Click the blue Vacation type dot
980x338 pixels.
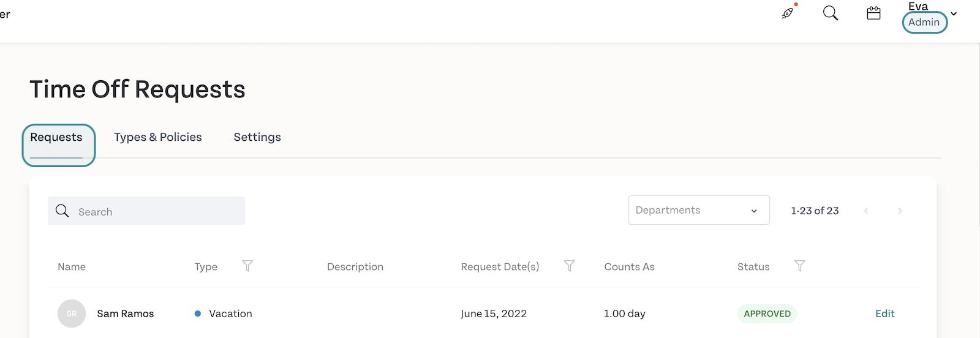tap(198, 314)
